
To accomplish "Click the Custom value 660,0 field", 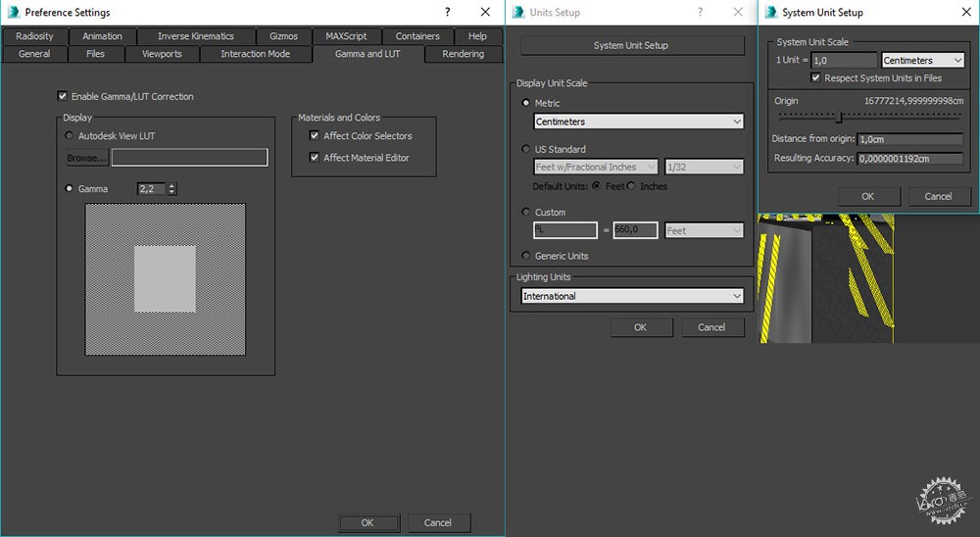I will [x=635, y=230].
